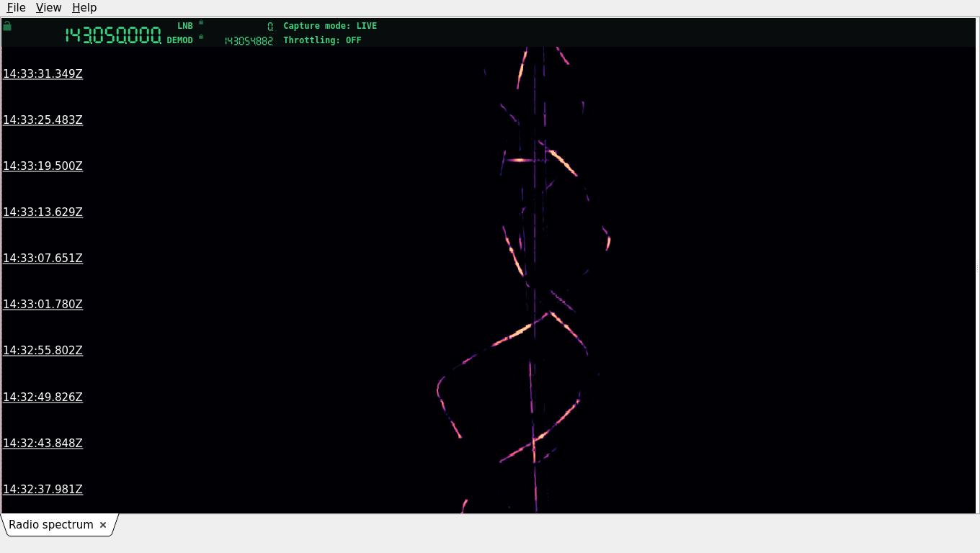Select timestamp 14:33:13.629Z

tap(43, 212)
